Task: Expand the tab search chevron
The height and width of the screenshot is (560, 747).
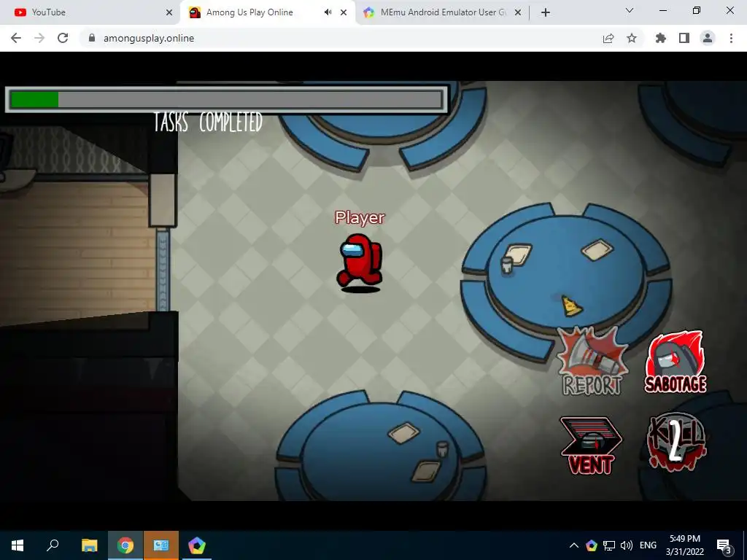Action: point(630,10)
